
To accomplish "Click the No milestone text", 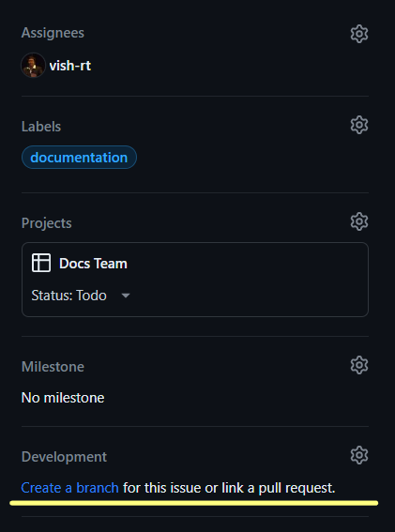I will pos(63,398).
